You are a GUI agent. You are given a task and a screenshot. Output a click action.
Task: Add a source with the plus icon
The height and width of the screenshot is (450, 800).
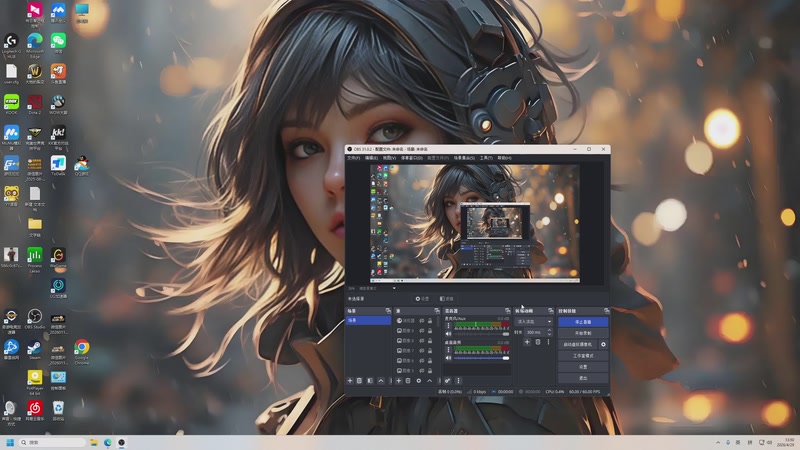pos(398,381)
